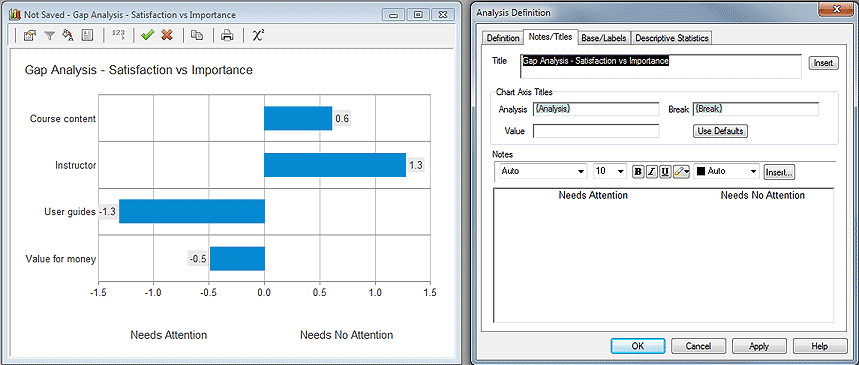Viewport: 859px width, 365px height.
Task: Click the Course content bar in chart
Action: [x=298, y=118]
